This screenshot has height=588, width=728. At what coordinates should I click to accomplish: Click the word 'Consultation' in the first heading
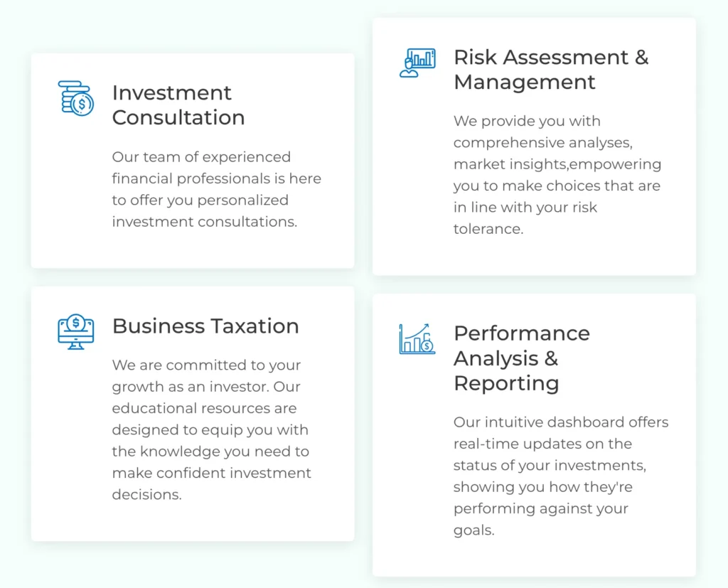[178, 117]
